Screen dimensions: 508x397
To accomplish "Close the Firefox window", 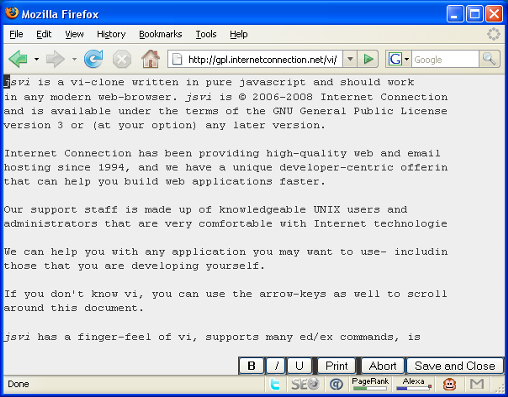I will [x=494, y=14].
